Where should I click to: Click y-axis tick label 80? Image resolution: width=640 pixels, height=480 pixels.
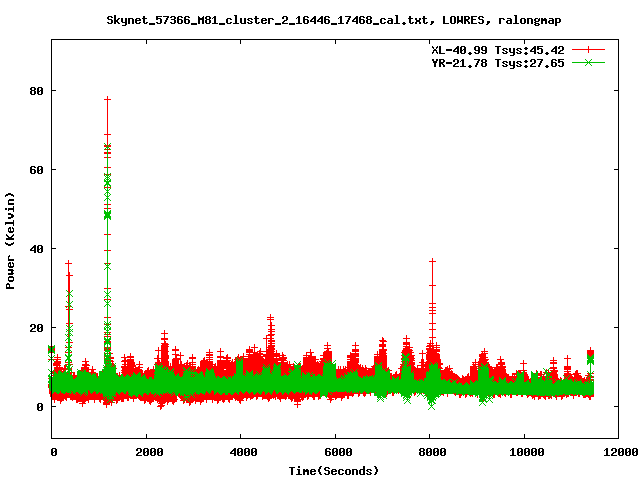[x=36, y=91]
